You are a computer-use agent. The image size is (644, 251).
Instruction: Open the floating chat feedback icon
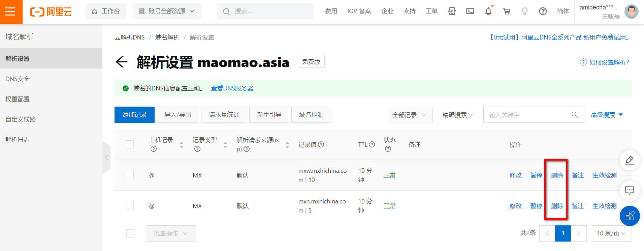(x=630, y=190)
